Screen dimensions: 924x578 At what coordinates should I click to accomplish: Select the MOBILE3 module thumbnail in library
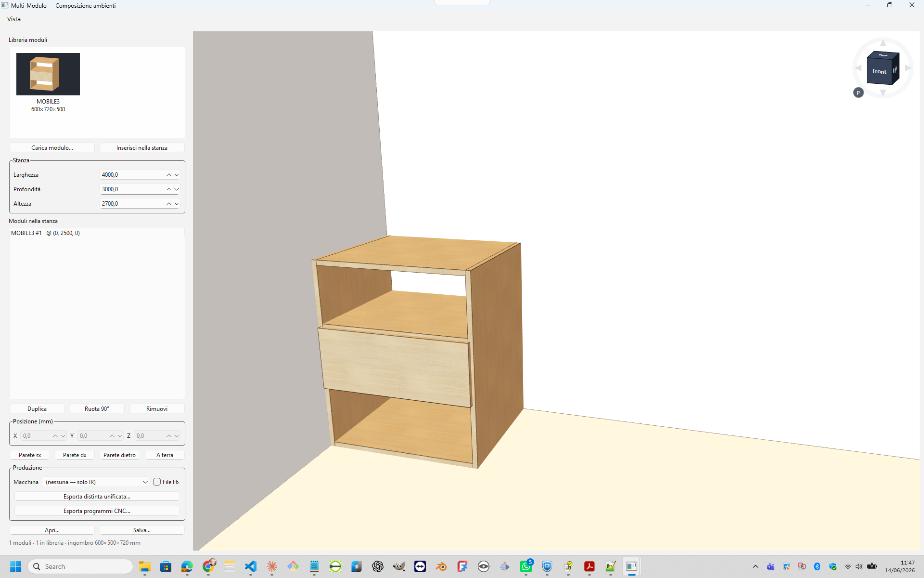pos(48,74)
